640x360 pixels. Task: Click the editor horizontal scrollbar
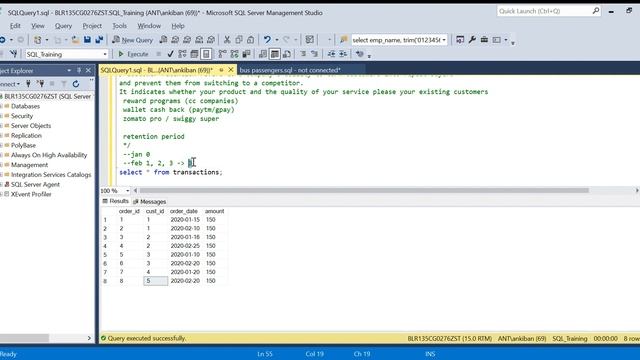pyautogui.click(x=364, y=190)
